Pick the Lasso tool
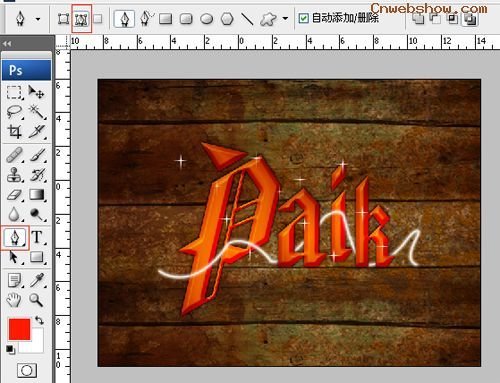This screenshot has height=383, width=500. coord(14,112)
